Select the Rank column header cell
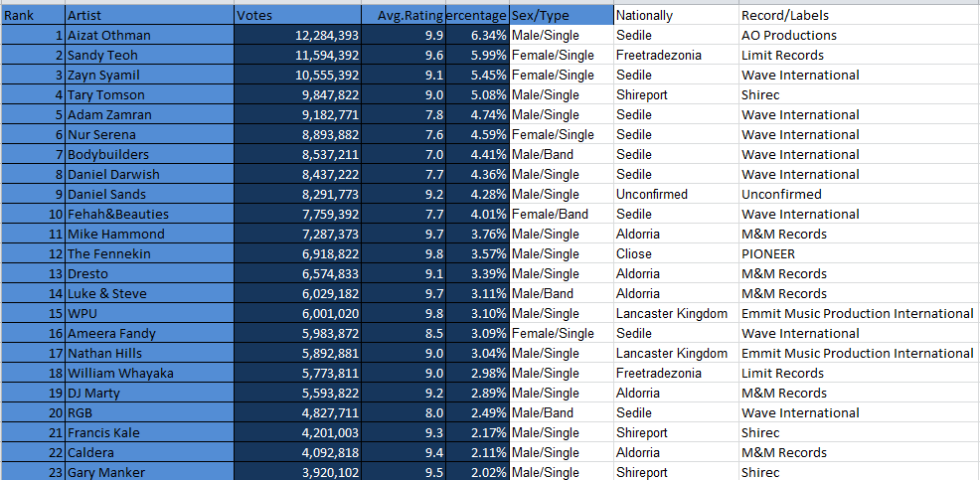Image resolution: width=980 pixels, height=480 pixels. [33, 15]
